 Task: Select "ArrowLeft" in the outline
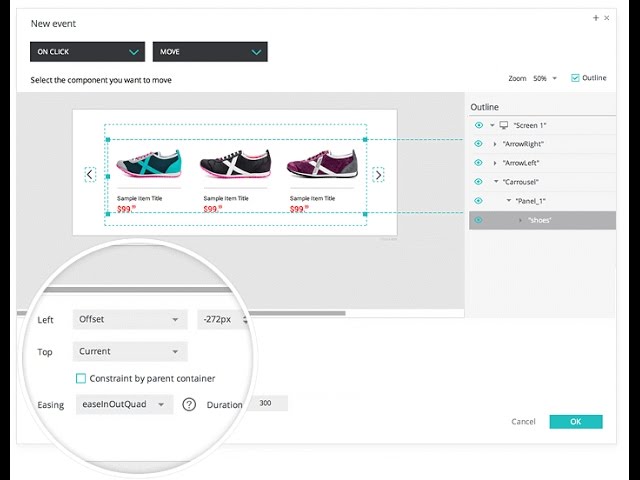[x=521, y=163]
